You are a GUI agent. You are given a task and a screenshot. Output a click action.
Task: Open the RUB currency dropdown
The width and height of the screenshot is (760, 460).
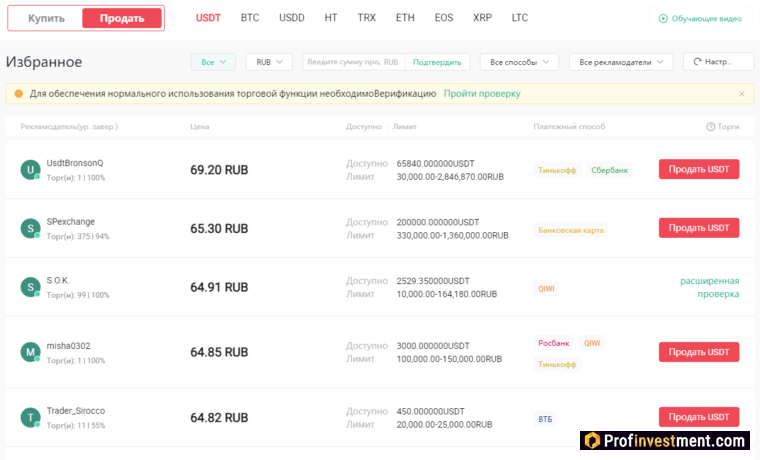269,62
